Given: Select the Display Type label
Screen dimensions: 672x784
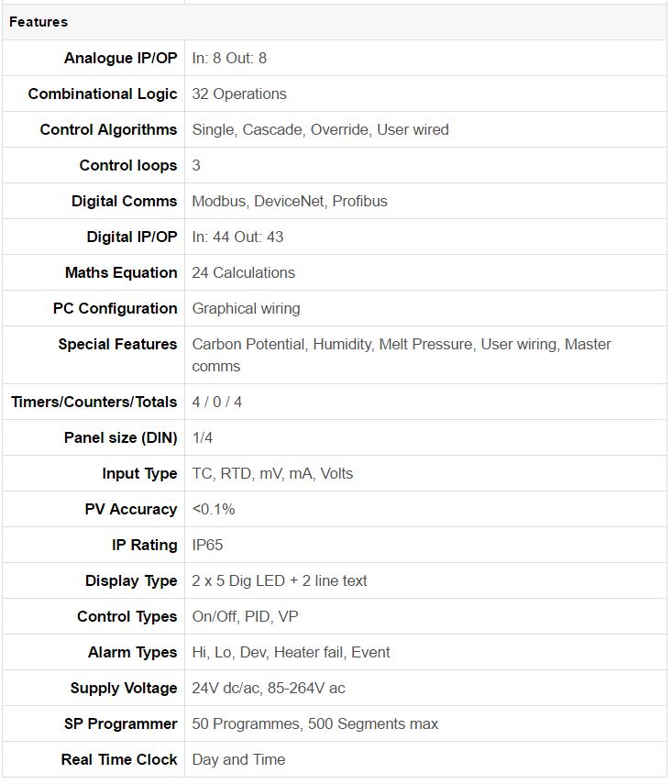Looking at the screenshot, I should [131, 580].
